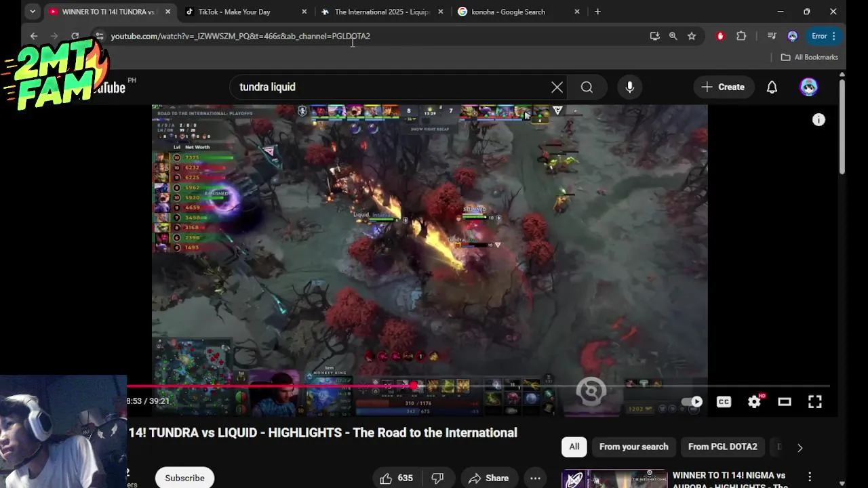The height and width of the screenshot is (488, 868).
Task: Close the TikTok browser tab
Action: [304, 12]
